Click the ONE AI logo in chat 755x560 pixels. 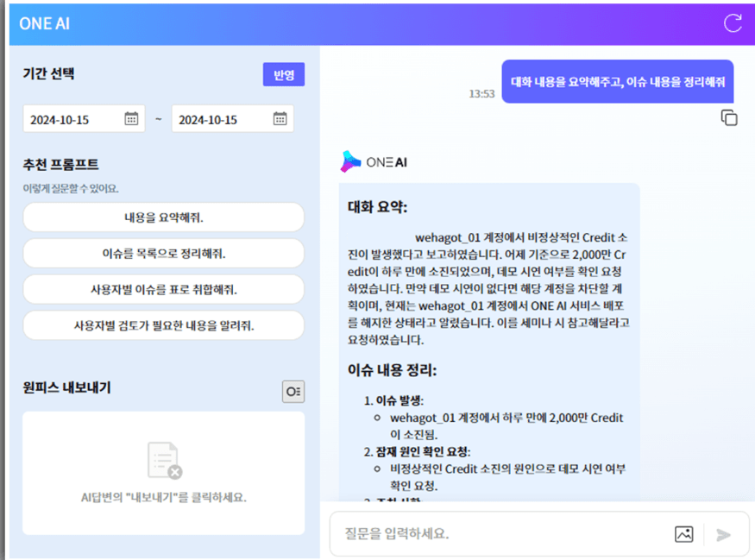(x=374, y=162)
